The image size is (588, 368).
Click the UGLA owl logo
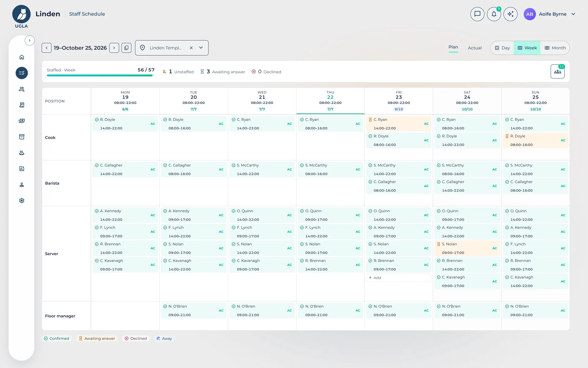point(21,14)
